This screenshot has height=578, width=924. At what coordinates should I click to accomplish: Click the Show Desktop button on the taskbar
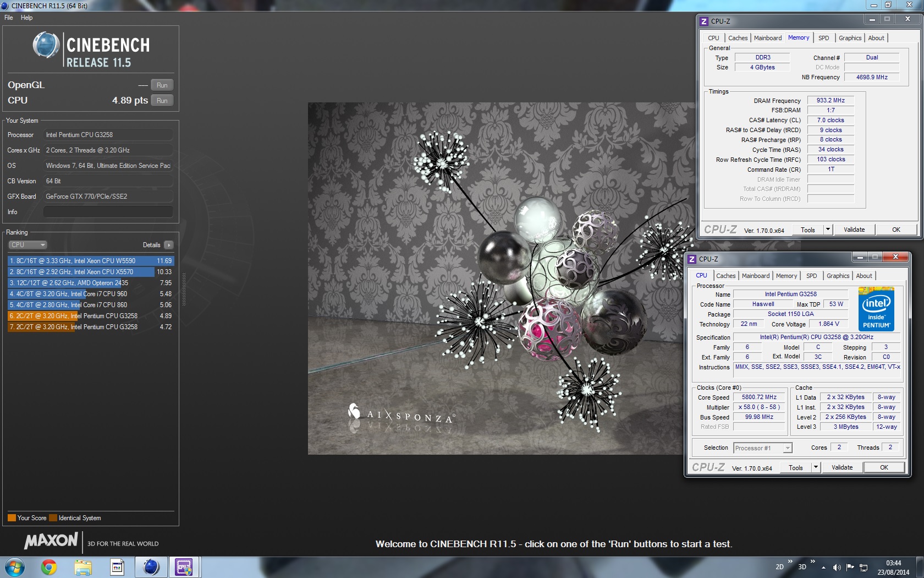[x=920, y=567]
